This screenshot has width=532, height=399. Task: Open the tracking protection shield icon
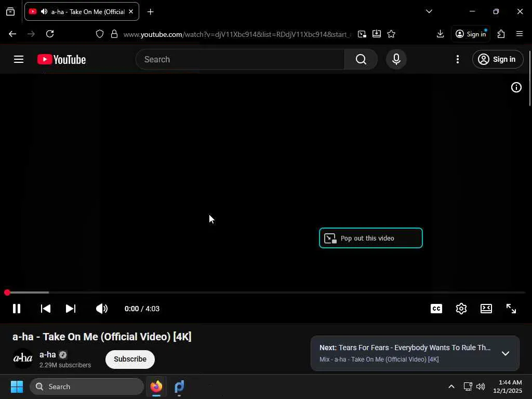pos(99,34)
